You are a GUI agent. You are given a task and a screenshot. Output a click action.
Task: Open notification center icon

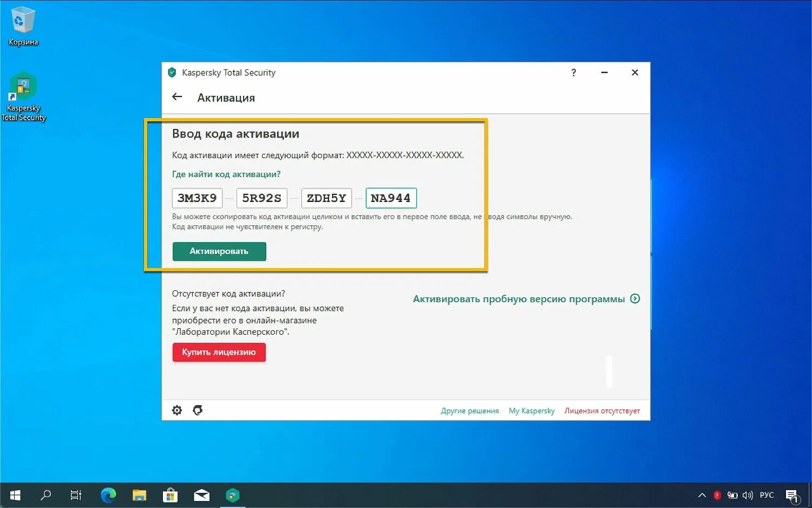point(793,496)
